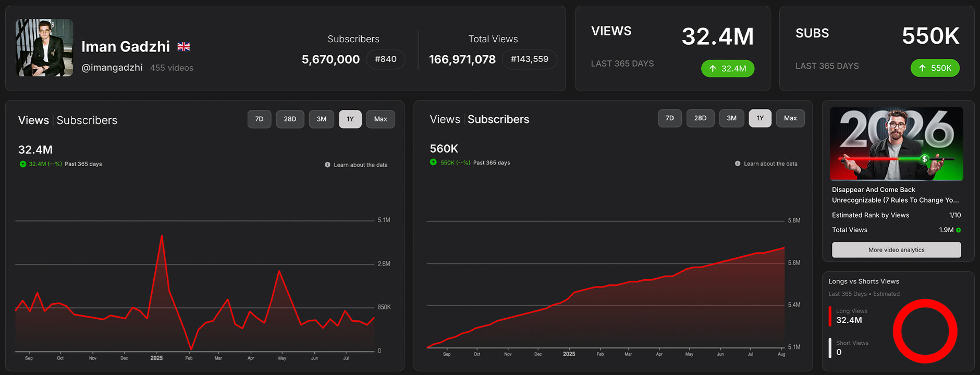Viewport: 980px width, 375px height.
Task: Open Learn about the data link in right chart
Action: [x=770, y=164]
